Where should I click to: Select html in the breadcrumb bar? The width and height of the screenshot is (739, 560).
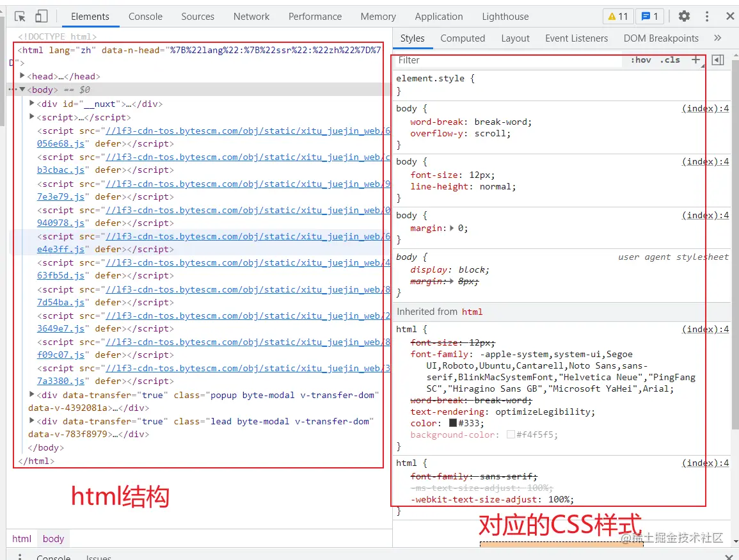point(22,539)
